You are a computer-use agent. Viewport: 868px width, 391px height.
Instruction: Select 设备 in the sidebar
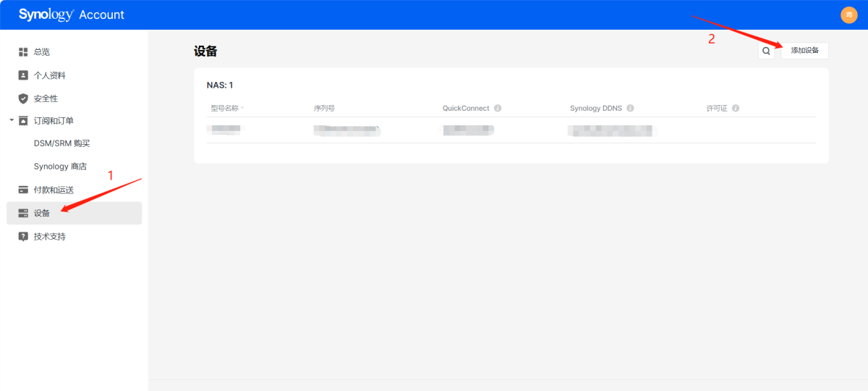[x=75, y=213]
